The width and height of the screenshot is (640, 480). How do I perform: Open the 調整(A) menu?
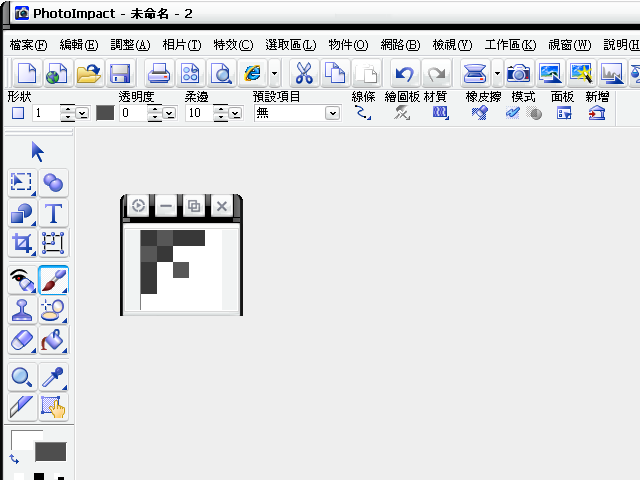pyautogui.click(x=130, y=44)
